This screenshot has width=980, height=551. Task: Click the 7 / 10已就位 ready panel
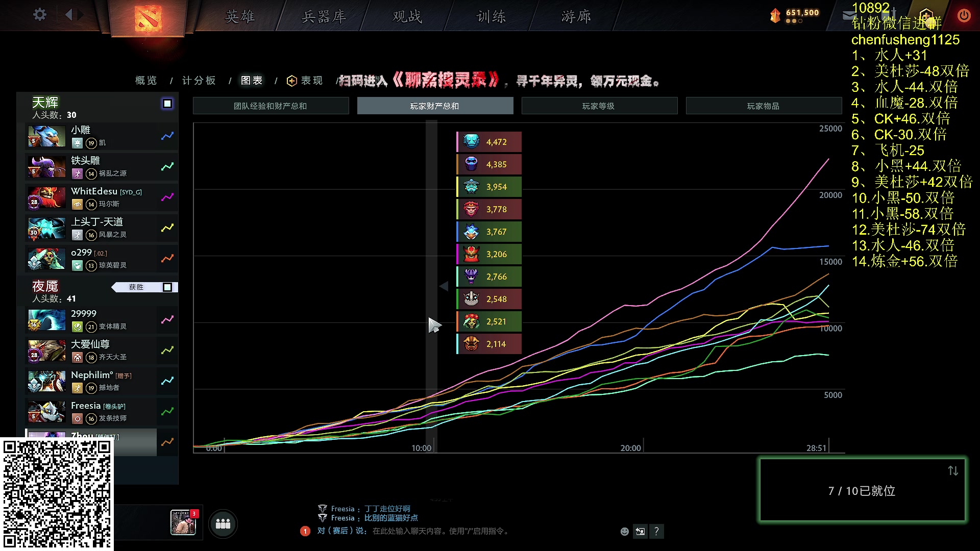tap(863, 490)
